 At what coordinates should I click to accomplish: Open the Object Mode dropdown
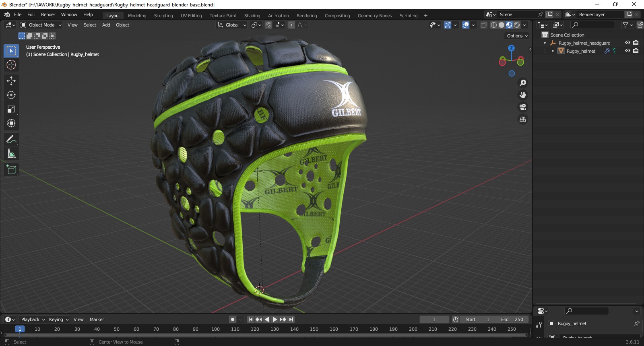click(41, 25)
